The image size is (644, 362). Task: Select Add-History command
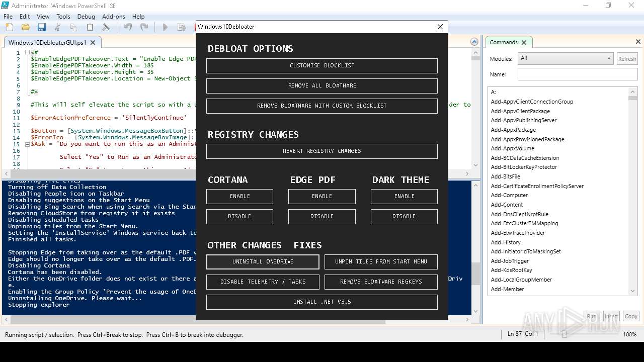(x=506, y=242)
